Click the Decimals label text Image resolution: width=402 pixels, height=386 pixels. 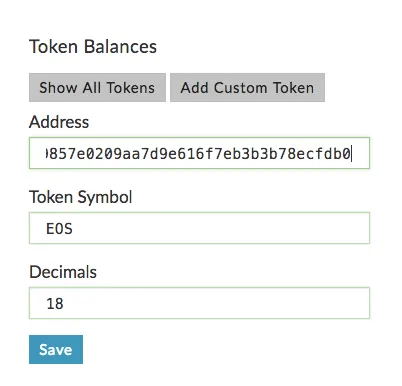(x=63, y=272)
